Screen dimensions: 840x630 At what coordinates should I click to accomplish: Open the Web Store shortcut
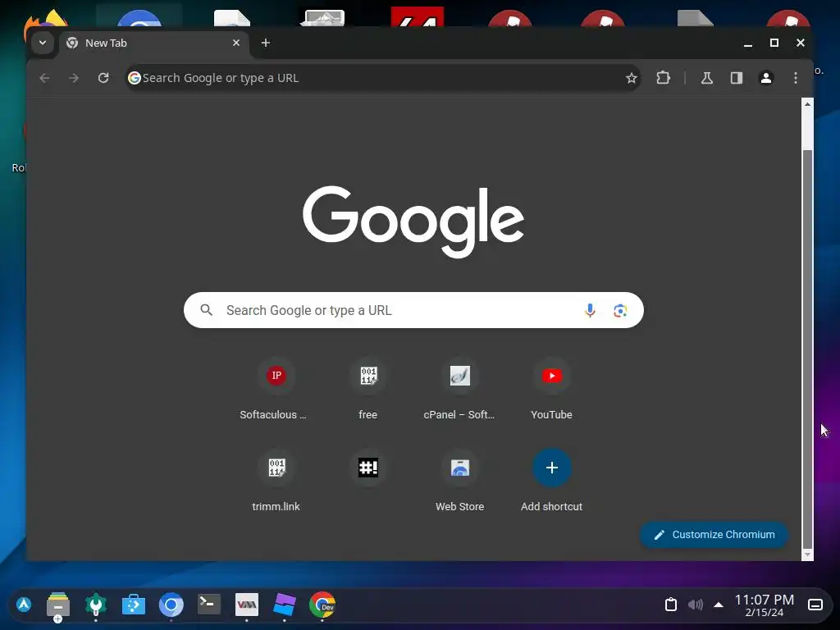(459, 482)
